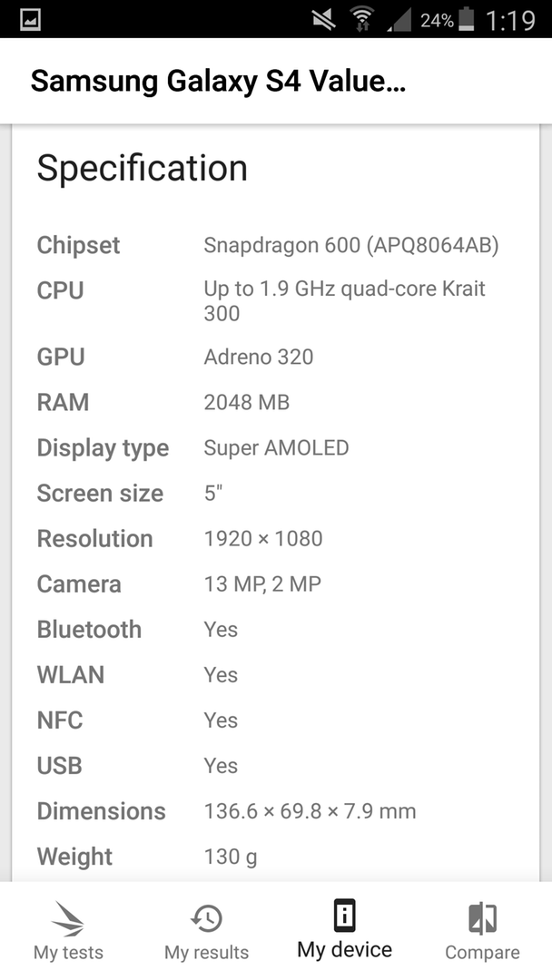Tap the Specification heading
Viewport: 552px width, 980px height.
tap(142, 168)
